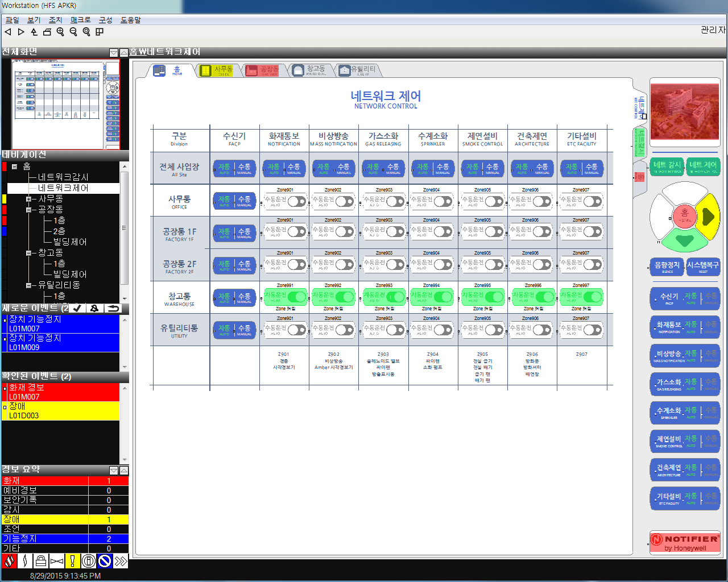728x582 pixels.
Task: Click the building photo thumbnail
Action: pyautogui.click(x=684, y=112)
